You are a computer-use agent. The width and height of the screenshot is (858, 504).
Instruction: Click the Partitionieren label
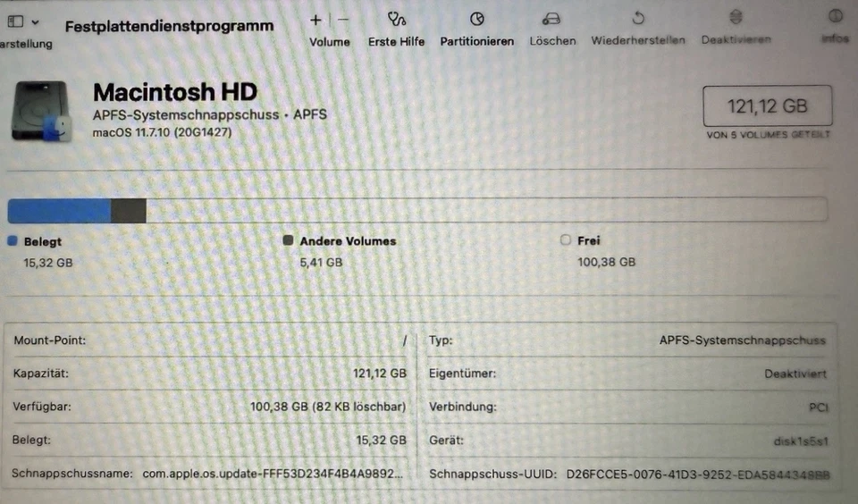pos(477,42)
